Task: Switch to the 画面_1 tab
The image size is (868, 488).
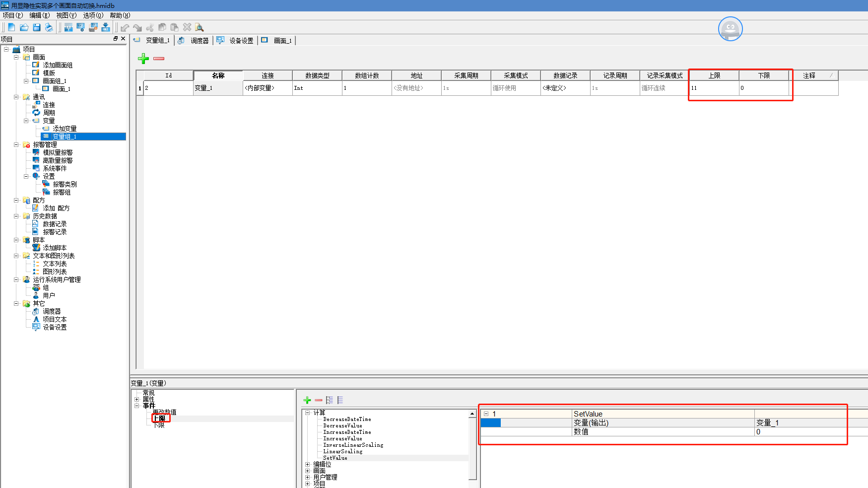Action: pos(277,41)
